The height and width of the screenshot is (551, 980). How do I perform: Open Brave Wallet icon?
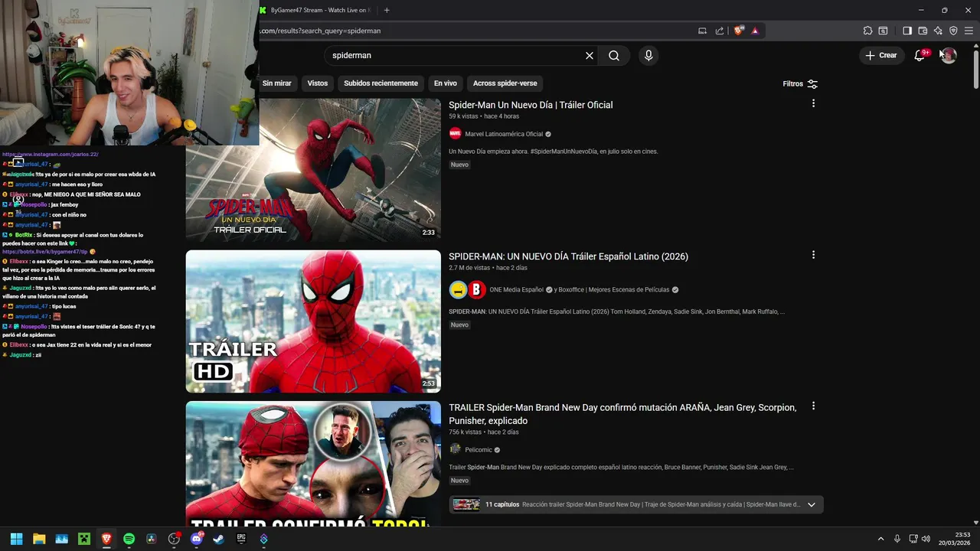(x=923, y=31)
